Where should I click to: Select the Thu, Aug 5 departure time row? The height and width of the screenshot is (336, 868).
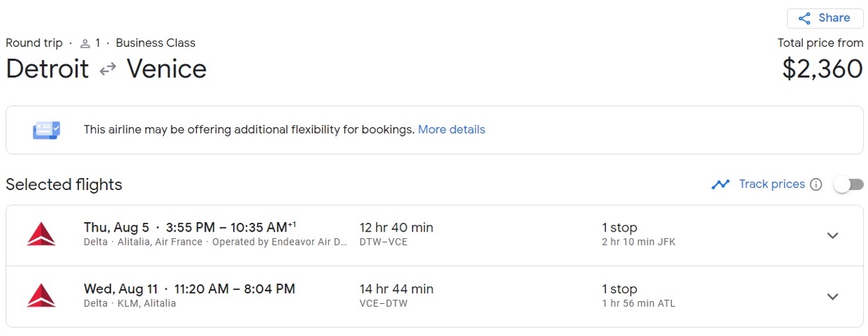coord(190,228)
